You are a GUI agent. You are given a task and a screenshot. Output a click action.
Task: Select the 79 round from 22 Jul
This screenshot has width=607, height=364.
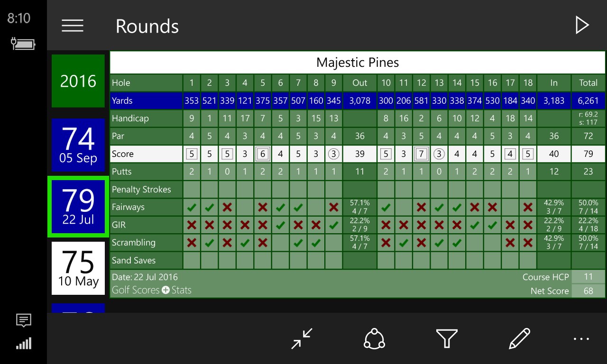78,206
